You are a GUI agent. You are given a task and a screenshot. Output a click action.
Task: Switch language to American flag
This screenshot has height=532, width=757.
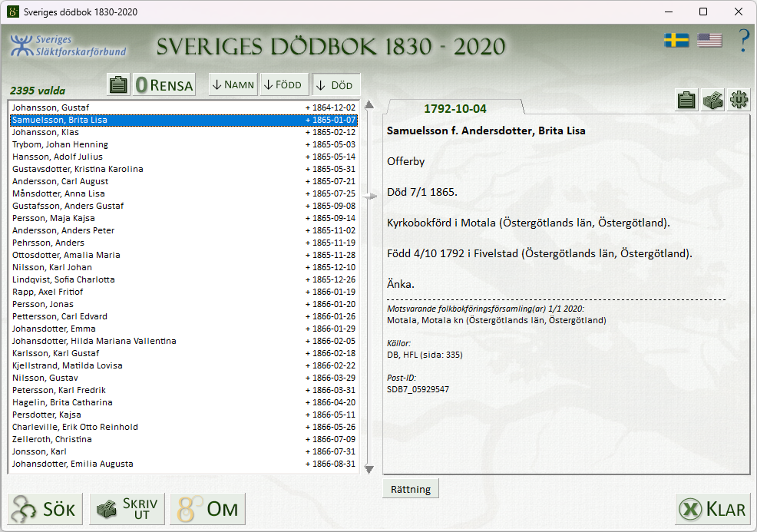pyautogui.click(x=709, y=40)
